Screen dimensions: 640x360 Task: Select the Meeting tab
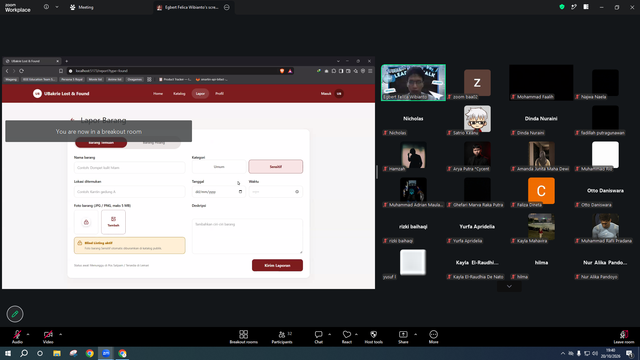point(82,7)
